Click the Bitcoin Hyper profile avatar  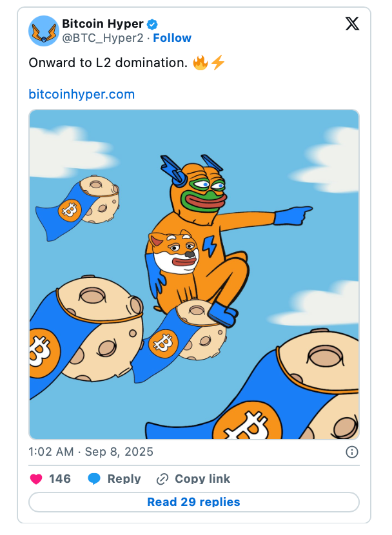44,31
